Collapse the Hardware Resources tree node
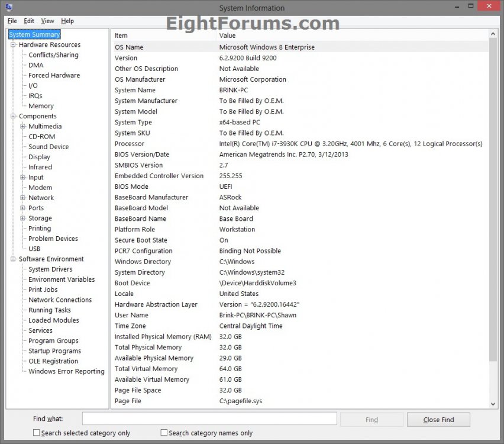 13,45
